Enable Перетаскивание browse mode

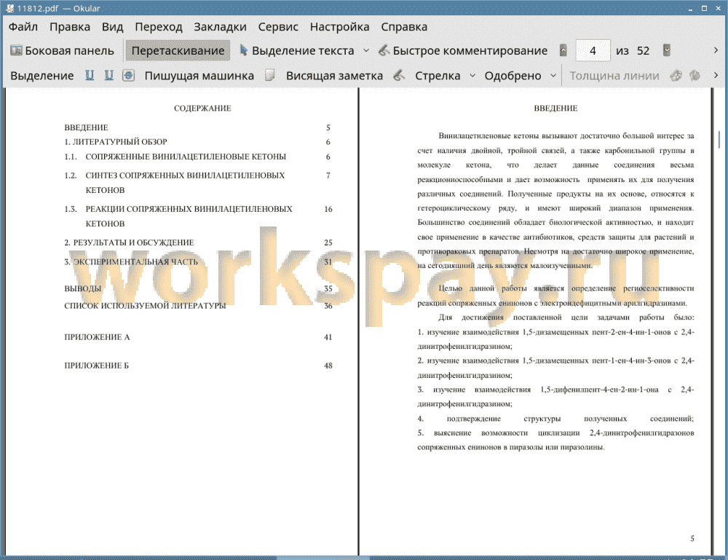tap(178, 51)
